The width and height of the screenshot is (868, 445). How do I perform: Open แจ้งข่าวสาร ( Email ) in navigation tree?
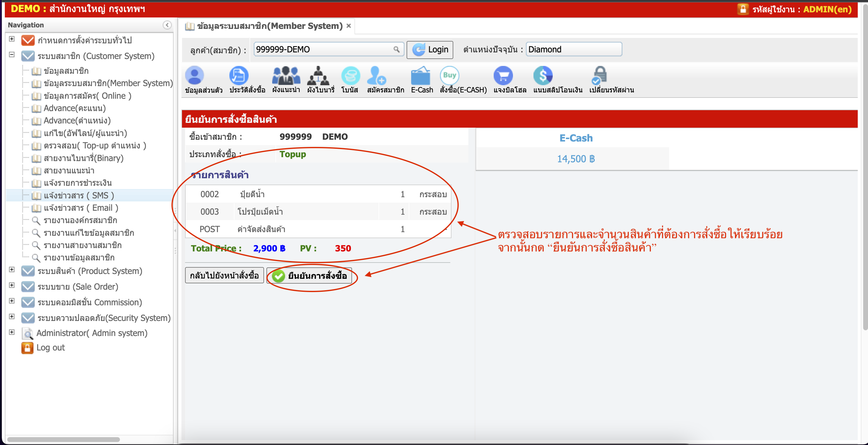81,208
